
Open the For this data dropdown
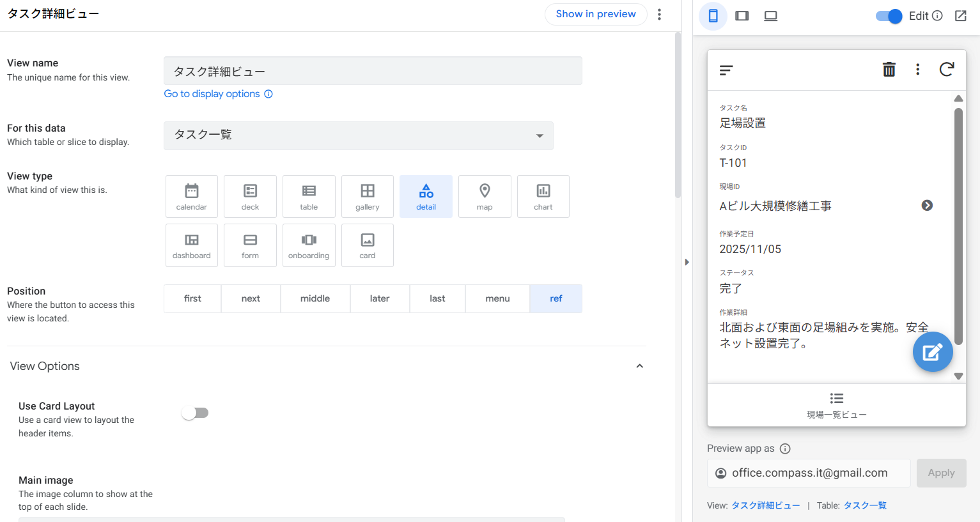click(358, 135)
